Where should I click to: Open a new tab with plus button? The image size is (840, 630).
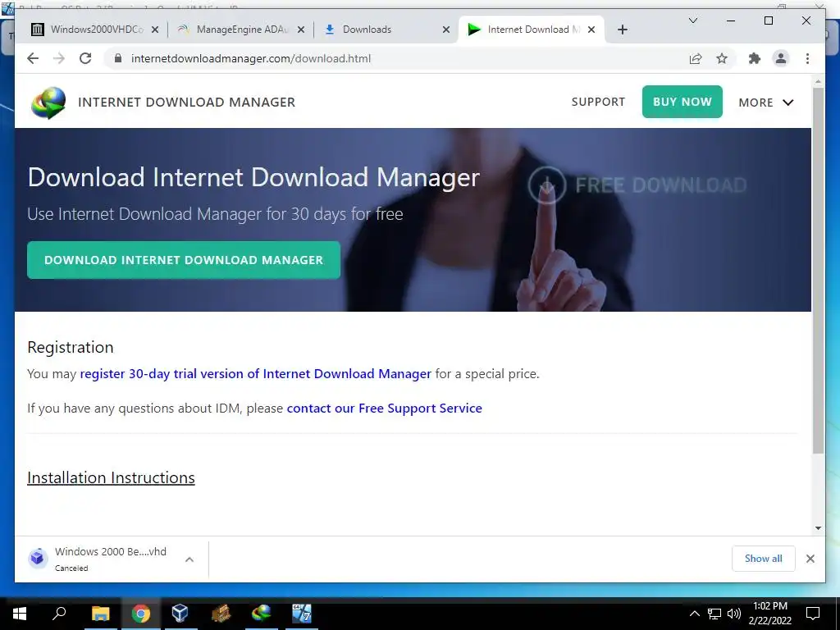pos(622,30)
